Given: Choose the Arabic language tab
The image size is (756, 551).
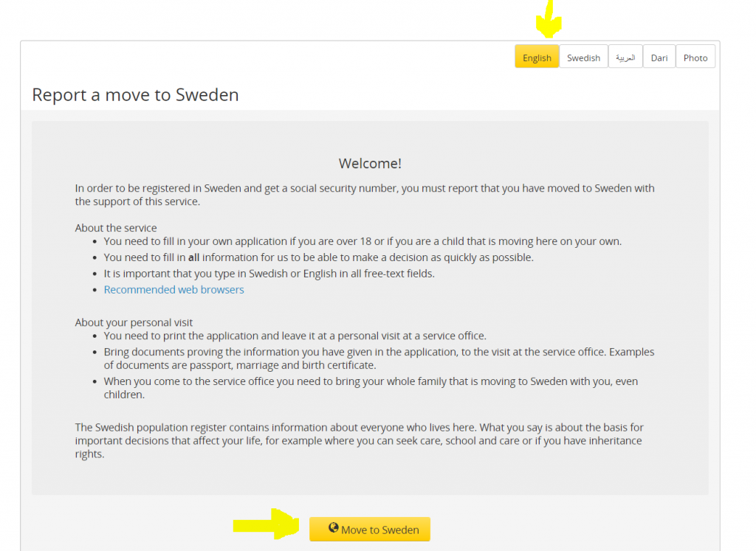Looking at the screenshot, I should point(625,57).
